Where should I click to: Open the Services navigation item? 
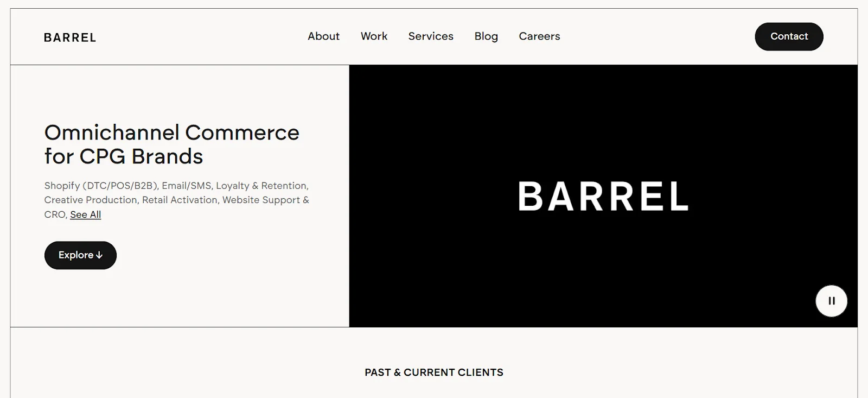pyautogui.click(x=431, y=36)
